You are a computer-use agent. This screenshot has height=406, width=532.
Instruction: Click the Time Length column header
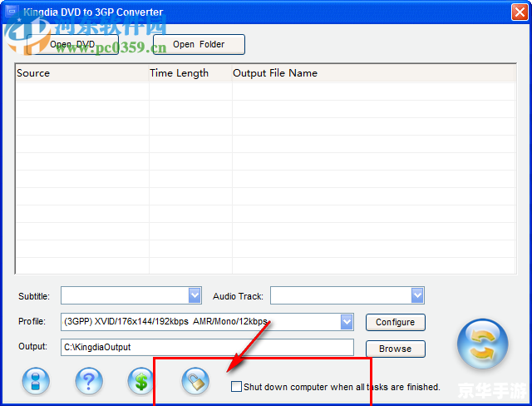coord(190,73)
